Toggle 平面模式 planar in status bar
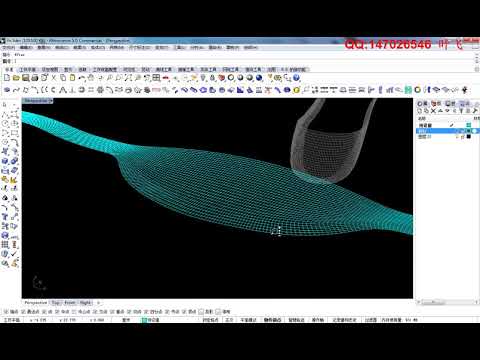Viewport: 480px width, 360px height. [248, 320]
